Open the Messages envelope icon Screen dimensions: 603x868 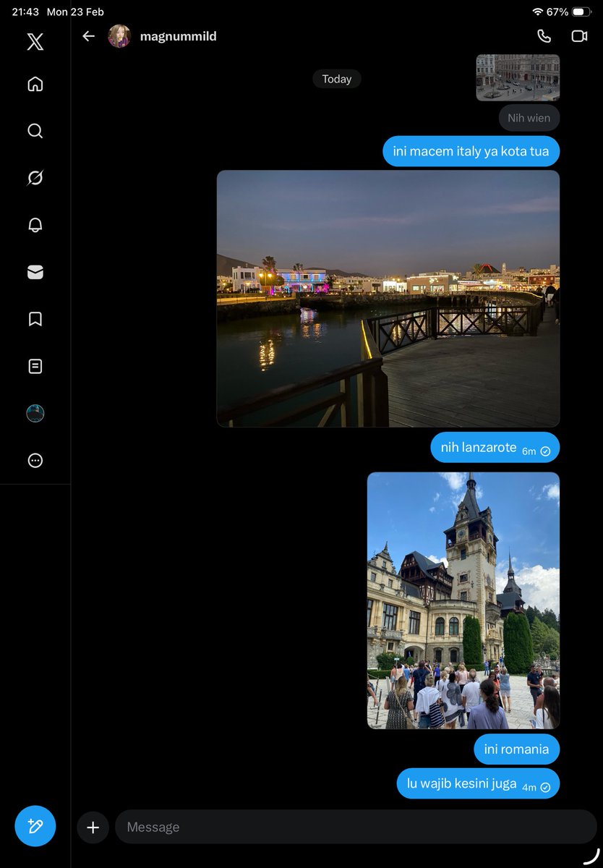pyautogui.click(x=35, y=272)
